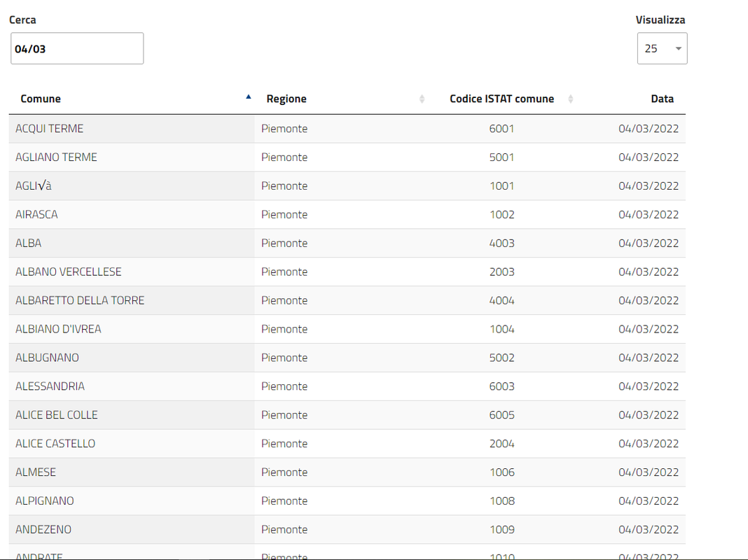Select the ALESSANDRIA cell
748x560 pixels.
pyautogui.click(x=132, y=386)
